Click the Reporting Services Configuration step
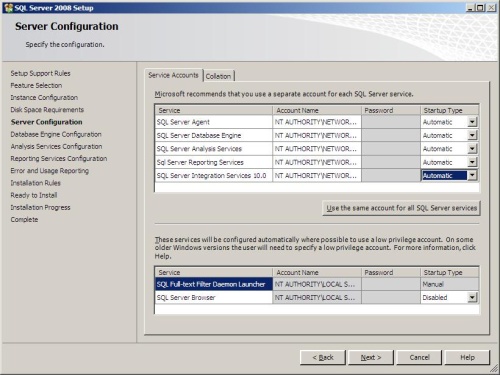The width and height of the screenshot is (500, 375). point(59,159)
